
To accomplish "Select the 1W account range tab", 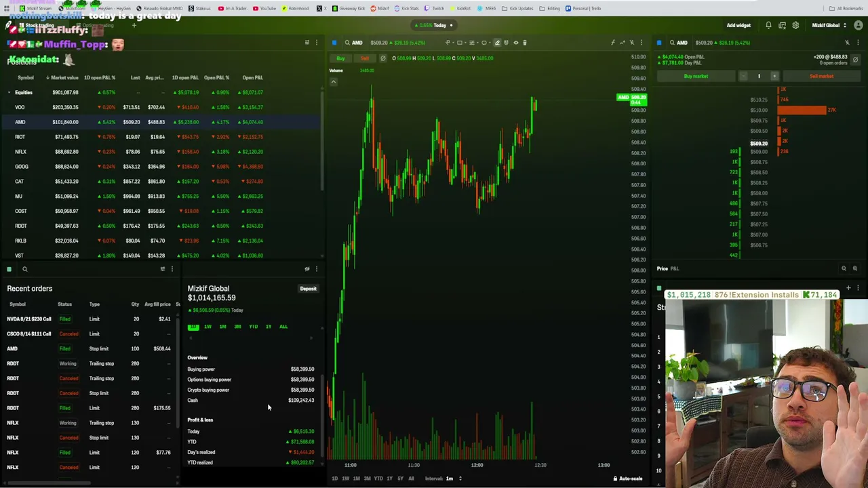I will click(208, 327).
